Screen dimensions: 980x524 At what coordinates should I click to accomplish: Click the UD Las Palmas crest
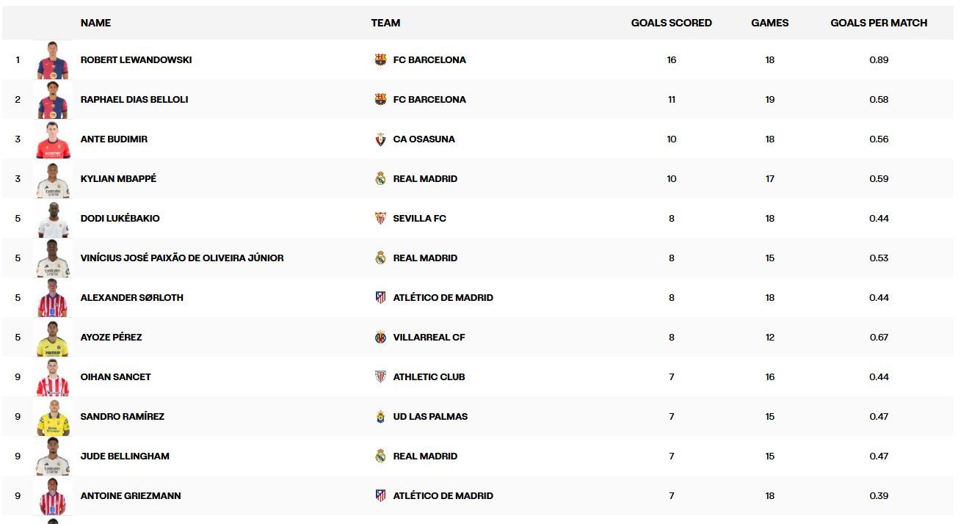(380, 417)
